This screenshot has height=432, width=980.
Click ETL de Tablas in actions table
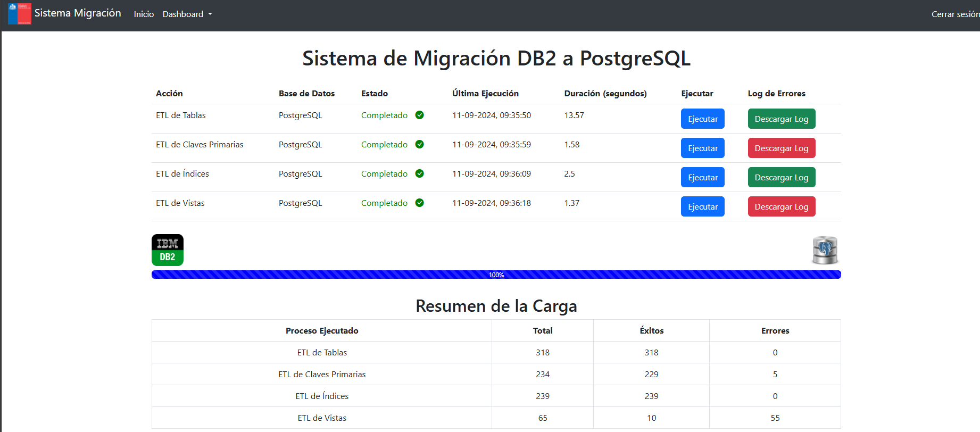click(181, 115)
